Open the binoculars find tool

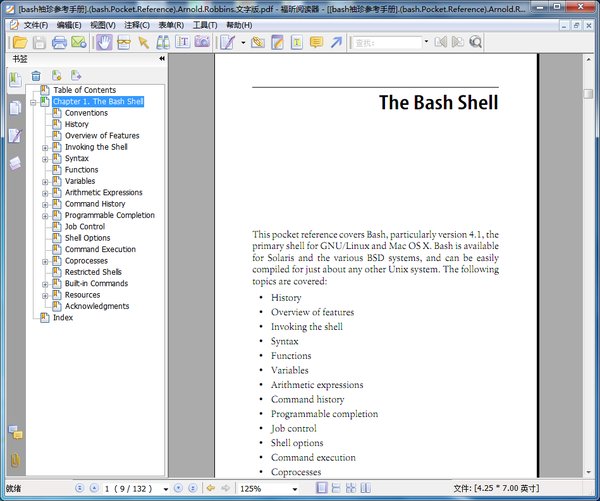[x=163, y=42]
